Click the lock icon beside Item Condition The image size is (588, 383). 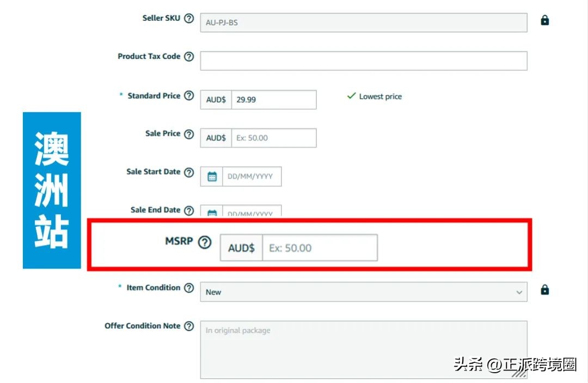(544, 290)
